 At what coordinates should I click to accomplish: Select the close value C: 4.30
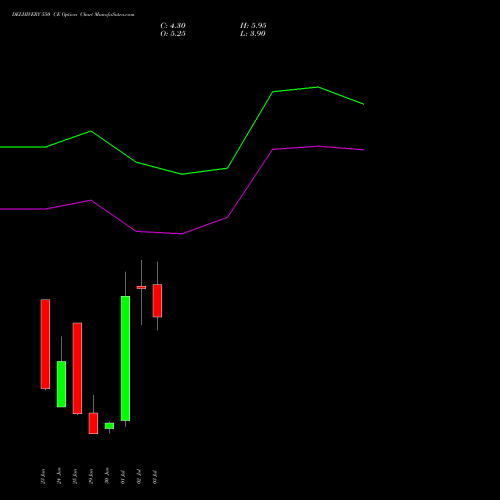tap(173, 26)
